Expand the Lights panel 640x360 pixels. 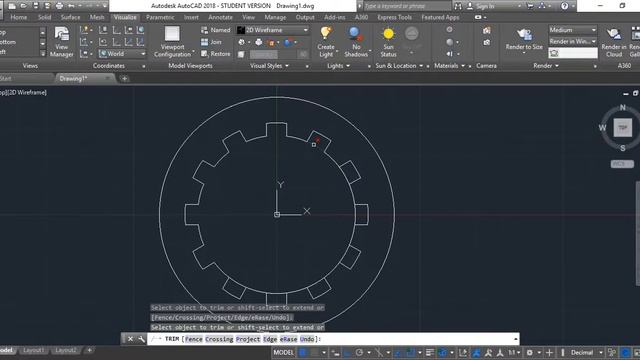coord(338,66)
